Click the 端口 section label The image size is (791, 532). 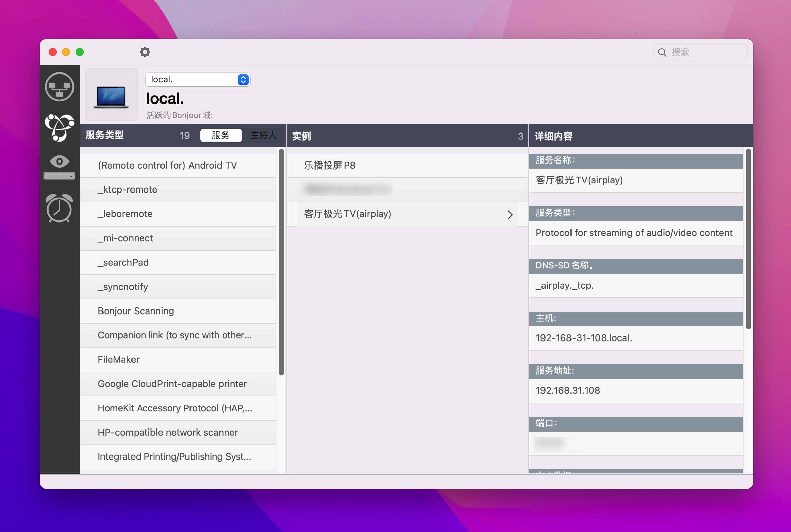(x=546, y=423)
